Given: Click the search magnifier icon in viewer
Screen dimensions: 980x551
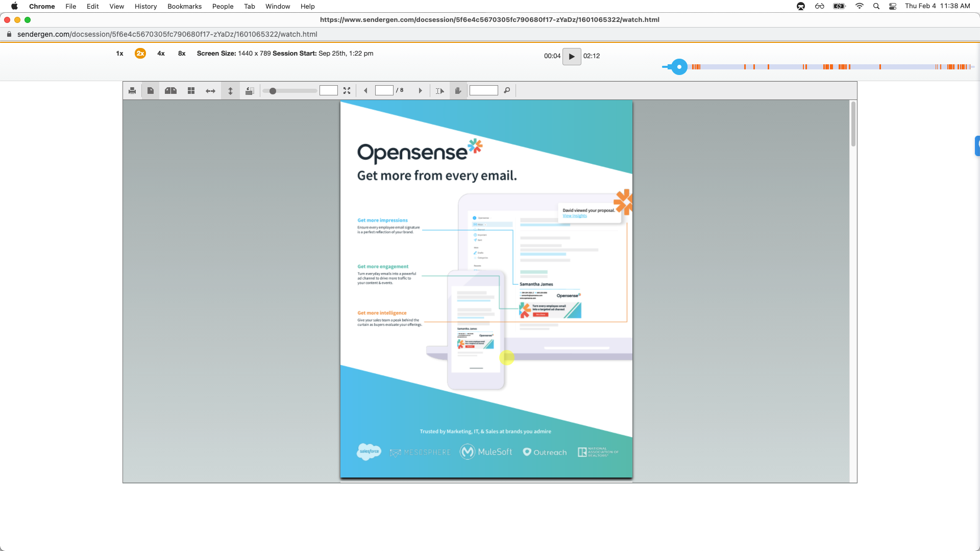Looking at the screenshot, I should [507, 91].
